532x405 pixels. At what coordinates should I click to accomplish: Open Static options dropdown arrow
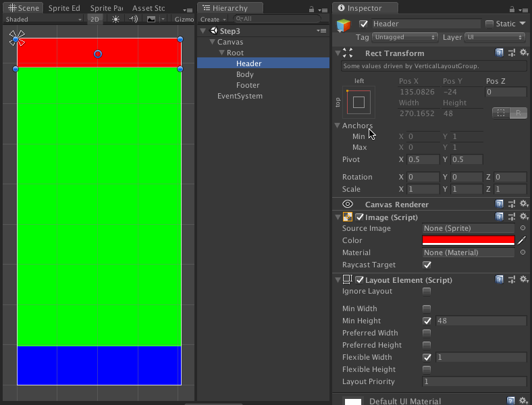click(523, 24)
